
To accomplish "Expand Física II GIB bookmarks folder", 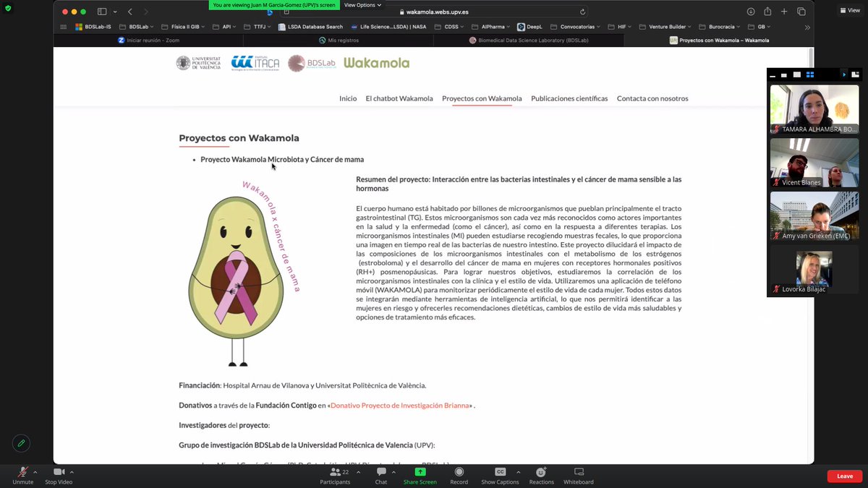I will pyautogui.click(x=183, y=27).
